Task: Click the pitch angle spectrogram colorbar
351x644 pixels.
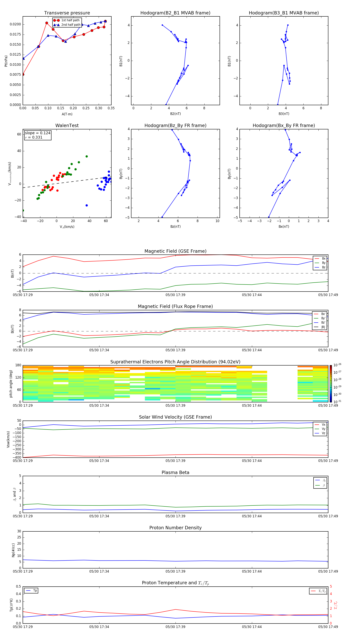Action: tap(331, 384)
